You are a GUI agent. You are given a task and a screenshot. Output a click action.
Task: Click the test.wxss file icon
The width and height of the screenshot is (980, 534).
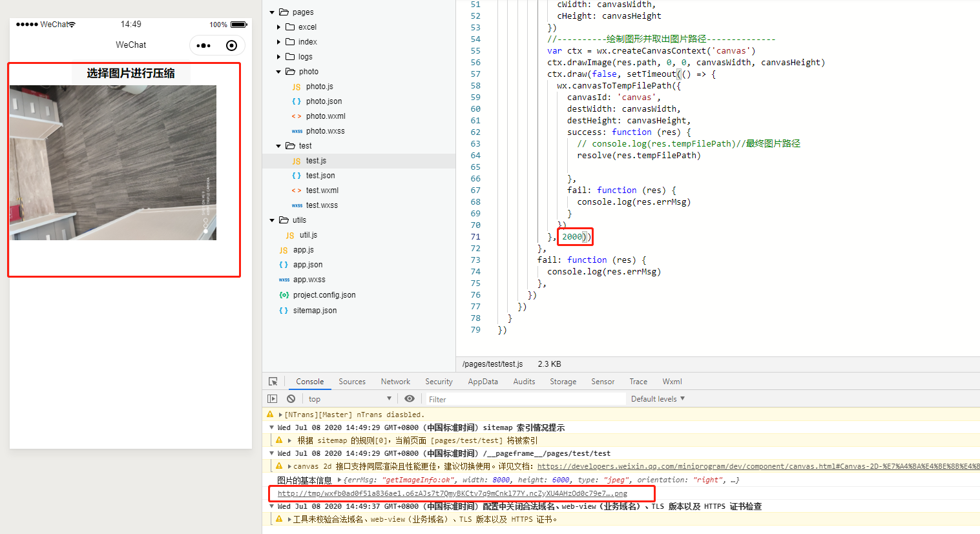(x=297, y=205)
